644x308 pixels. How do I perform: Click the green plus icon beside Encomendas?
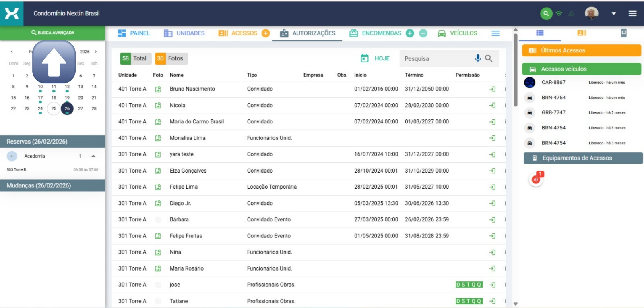410,33
